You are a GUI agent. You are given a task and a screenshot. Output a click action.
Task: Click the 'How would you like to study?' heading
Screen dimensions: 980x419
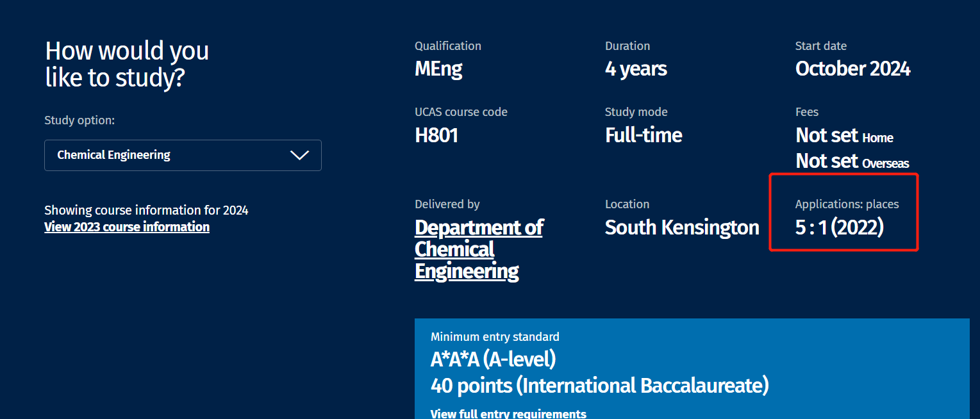[x=127, y=64]
